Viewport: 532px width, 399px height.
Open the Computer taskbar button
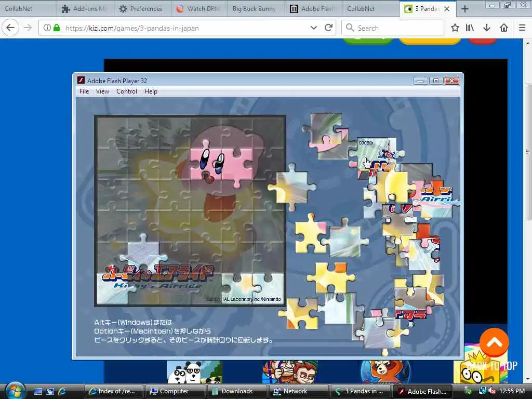click(x=175, y=391)
